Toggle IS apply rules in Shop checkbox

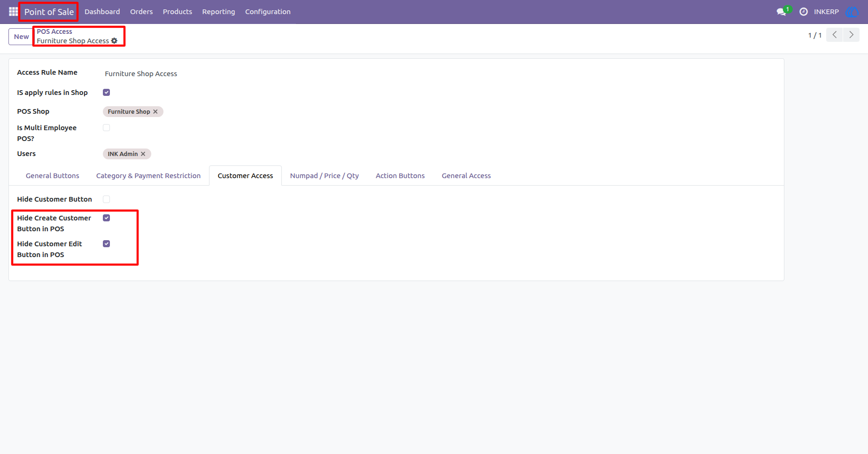pyautogui.click(x=107, y=93)
